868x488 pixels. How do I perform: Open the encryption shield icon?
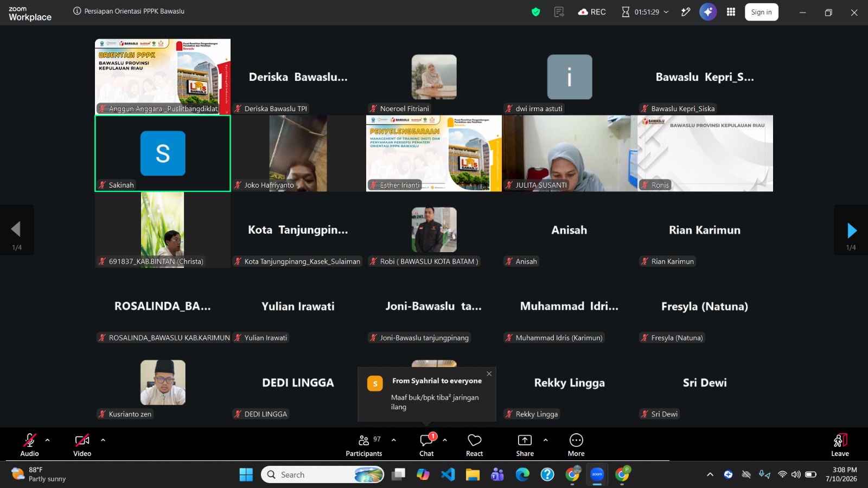[x=535, y=12]
